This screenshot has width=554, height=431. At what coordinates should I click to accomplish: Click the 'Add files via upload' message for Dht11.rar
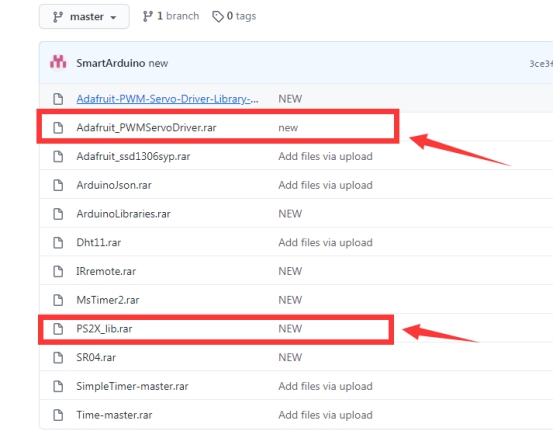325,242
